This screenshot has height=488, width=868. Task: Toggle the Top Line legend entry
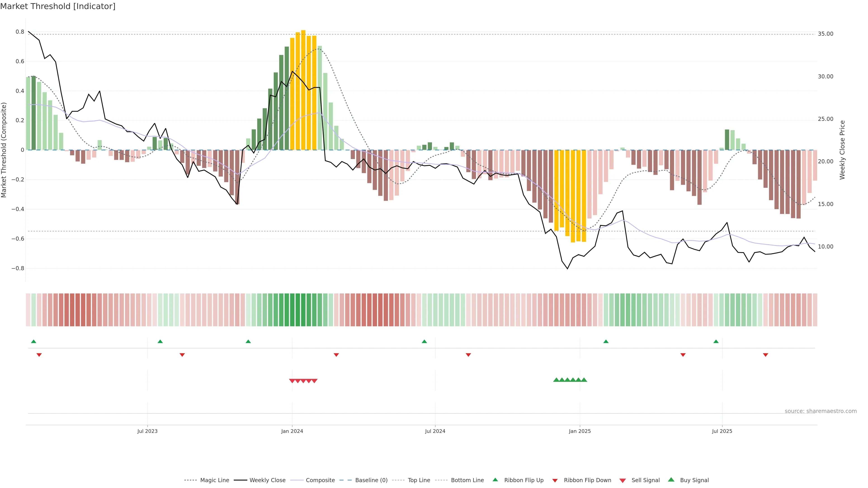(x=419, y=480)
